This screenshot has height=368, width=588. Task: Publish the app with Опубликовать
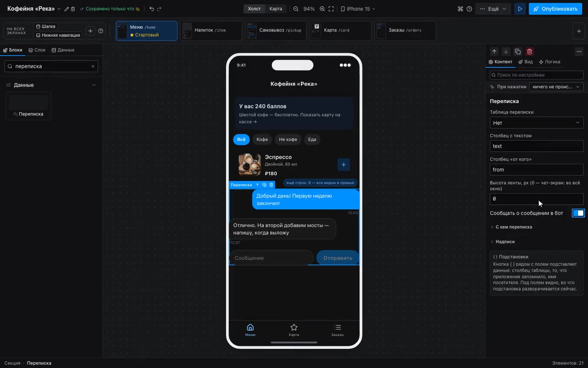coord(555,9)
